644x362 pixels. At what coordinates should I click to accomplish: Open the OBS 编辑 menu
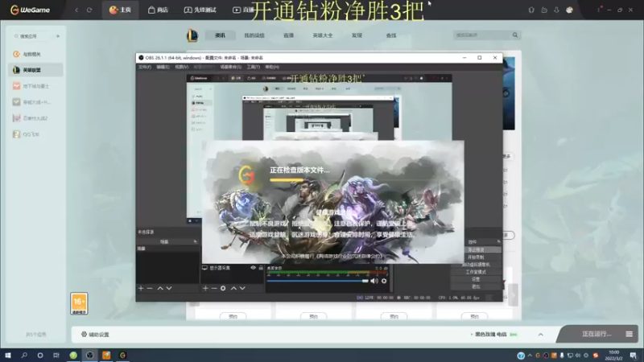click(x=163, y=67)
